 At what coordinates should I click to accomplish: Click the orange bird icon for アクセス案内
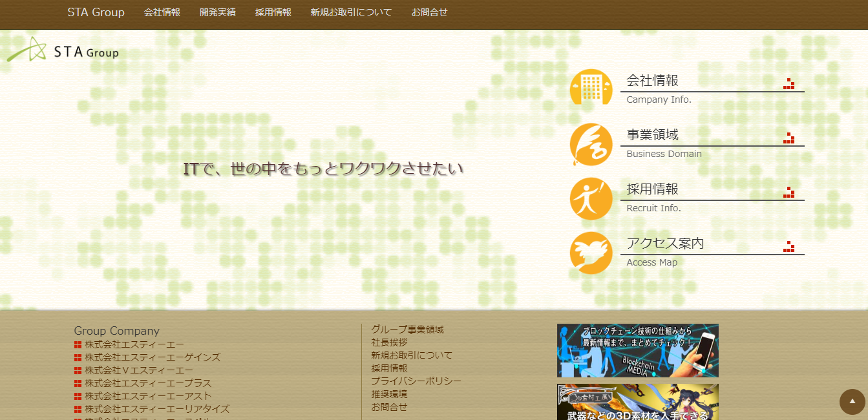click(591, 253)
